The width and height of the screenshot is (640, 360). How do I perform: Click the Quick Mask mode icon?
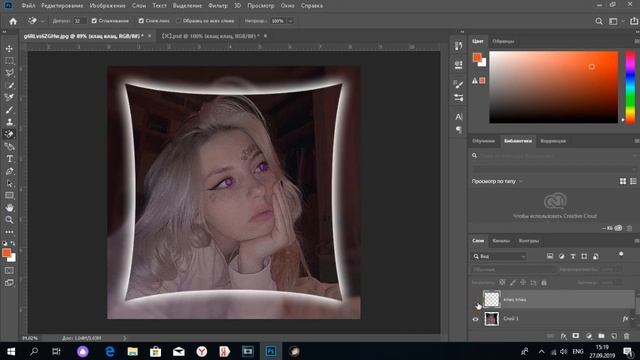point(9,271)
